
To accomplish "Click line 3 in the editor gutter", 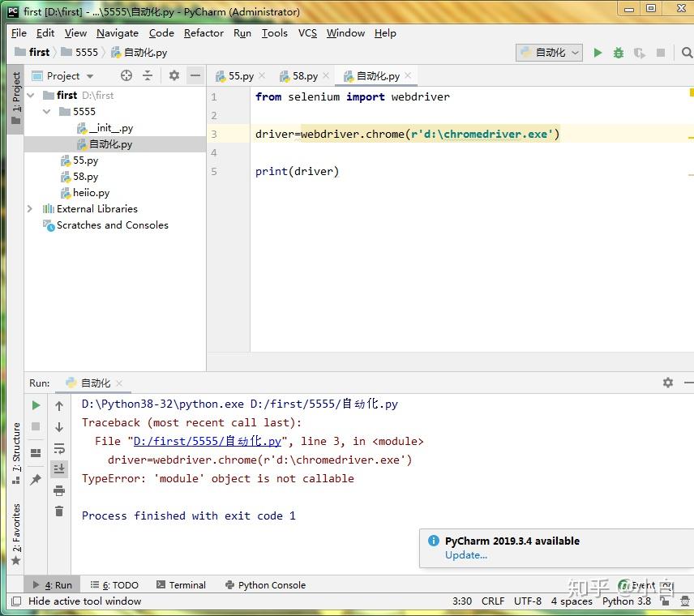I will click(x=214, y=134).
